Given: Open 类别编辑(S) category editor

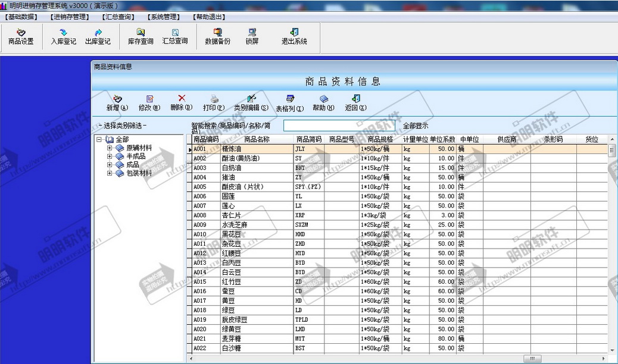Looking at the screenshot, I should [x=251, y=103].
